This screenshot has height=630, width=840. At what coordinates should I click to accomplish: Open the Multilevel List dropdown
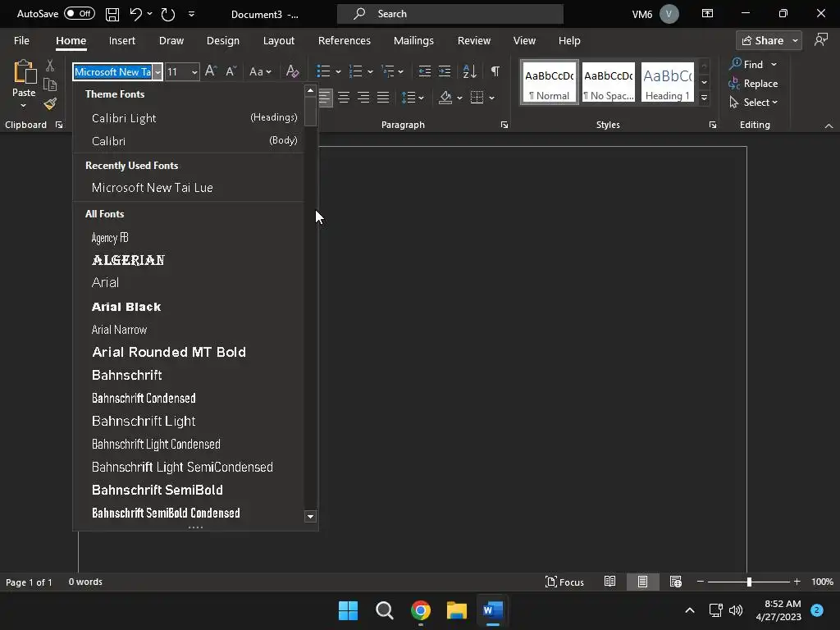(400, 72)
